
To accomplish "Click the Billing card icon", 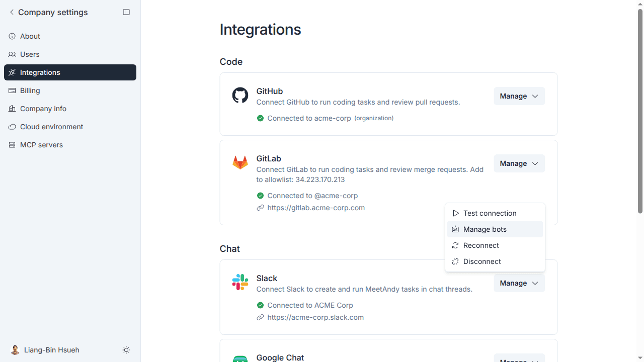I will pos(12,90).
